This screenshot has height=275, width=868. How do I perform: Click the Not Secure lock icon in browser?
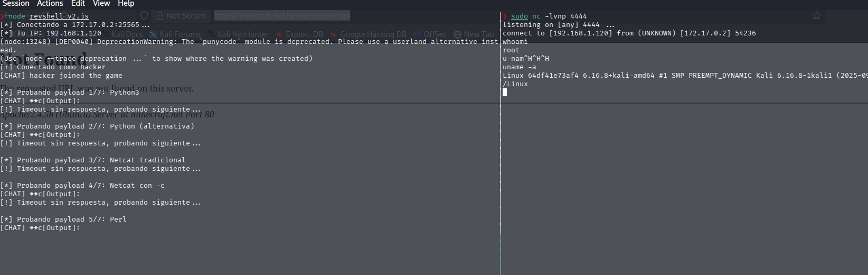[159, 16]
